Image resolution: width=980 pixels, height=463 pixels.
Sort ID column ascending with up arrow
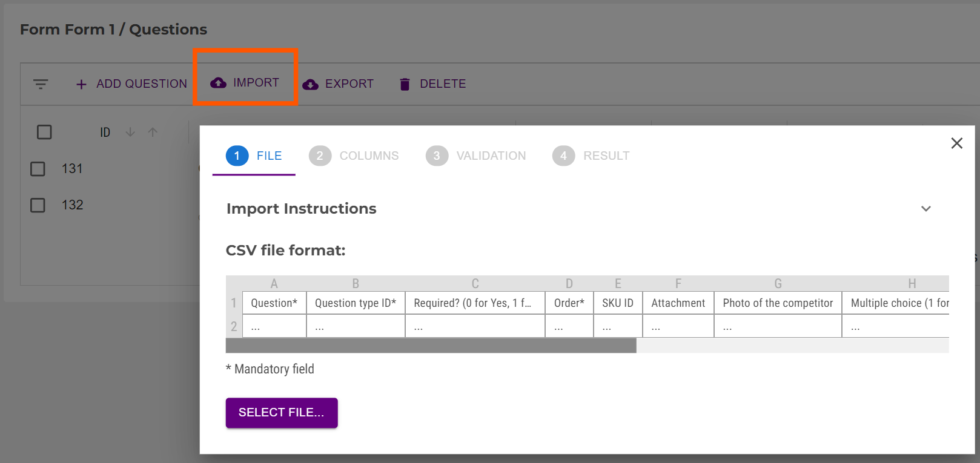coord(153,132)
